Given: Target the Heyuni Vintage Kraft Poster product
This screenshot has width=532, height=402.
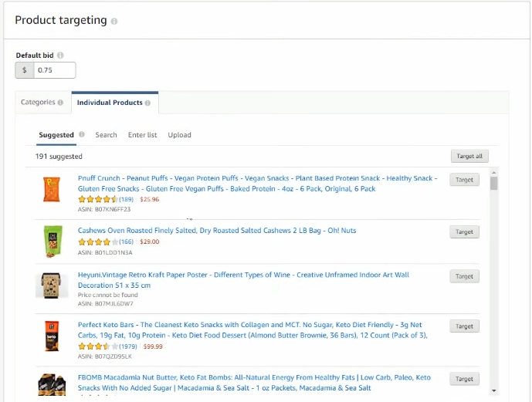Looking at the screenshot, I should coord(464,276).
